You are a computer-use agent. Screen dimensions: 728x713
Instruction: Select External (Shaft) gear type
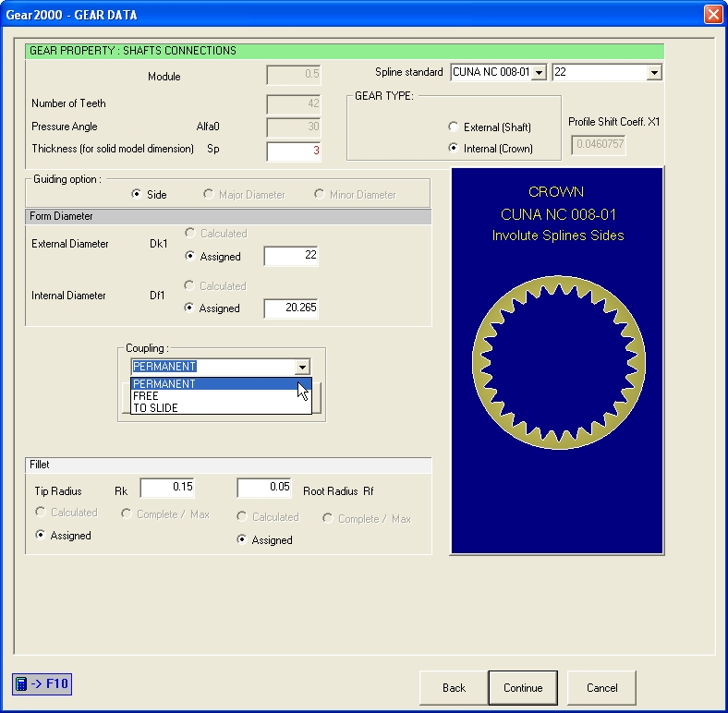pos(490,127)
